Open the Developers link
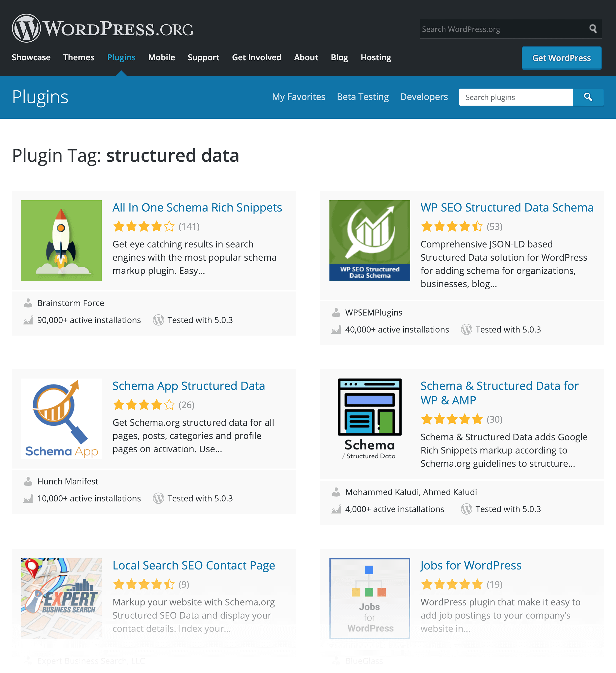Screen dimensions: 616x673 click(x=424, y=97)
